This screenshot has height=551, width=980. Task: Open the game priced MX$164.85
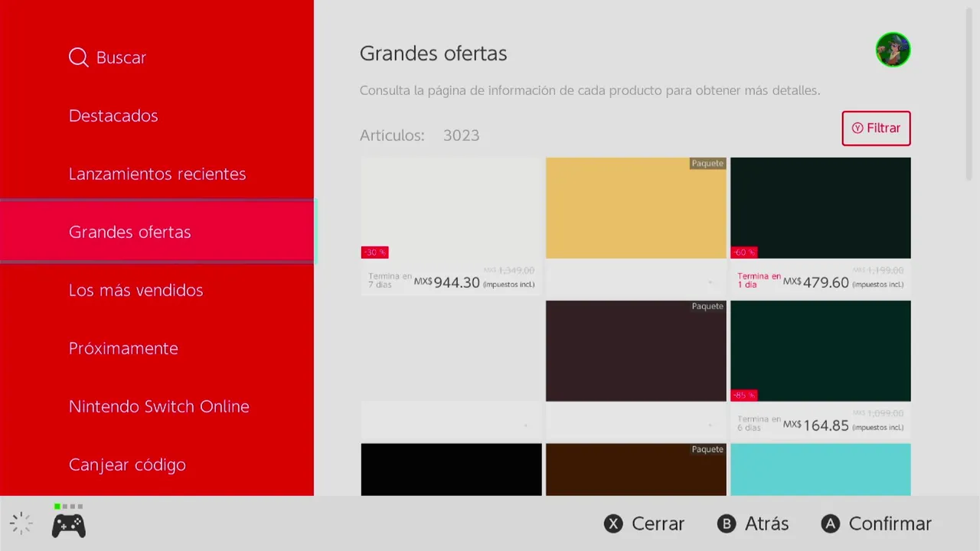click(820, 370)
